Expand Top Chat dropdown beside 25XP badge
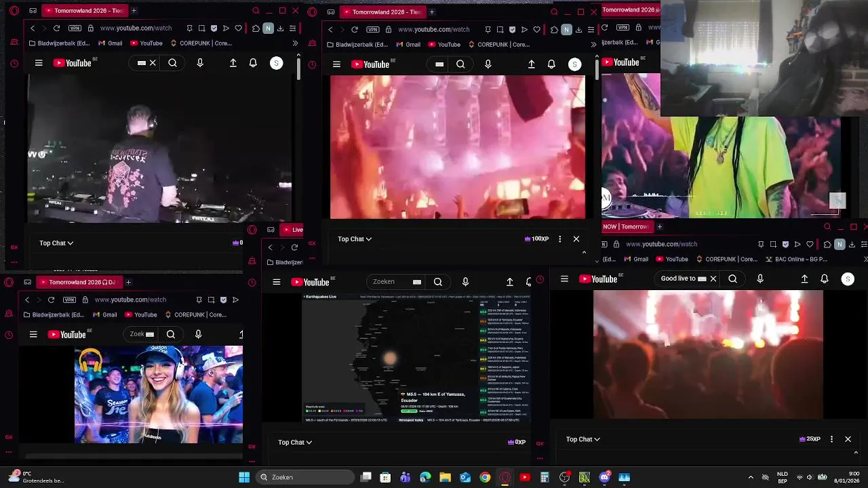This screenshot has height=488, width=868. click(x=583, y=439)
